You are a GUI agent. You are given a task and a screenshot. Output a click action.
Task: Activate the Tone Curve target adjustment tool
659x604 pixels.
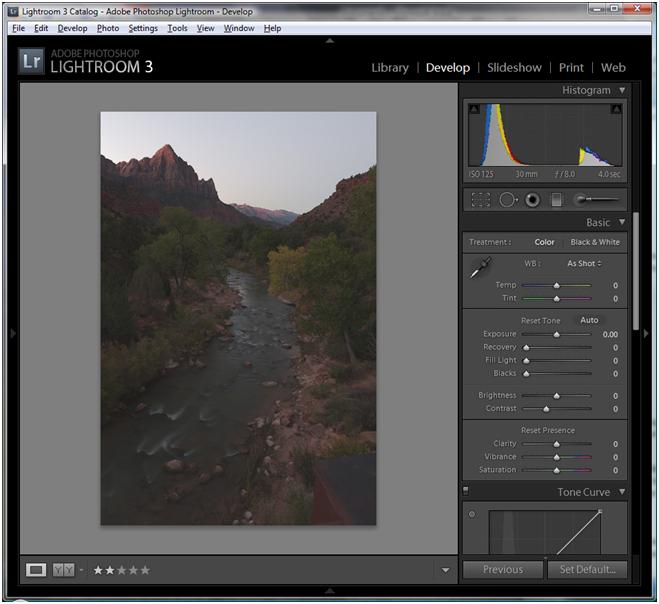tap(472, 514)
